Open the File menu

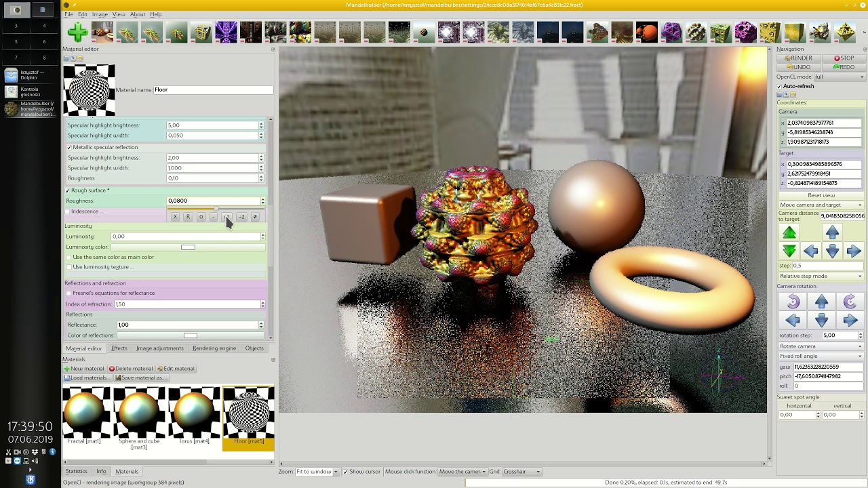[68, 14]
